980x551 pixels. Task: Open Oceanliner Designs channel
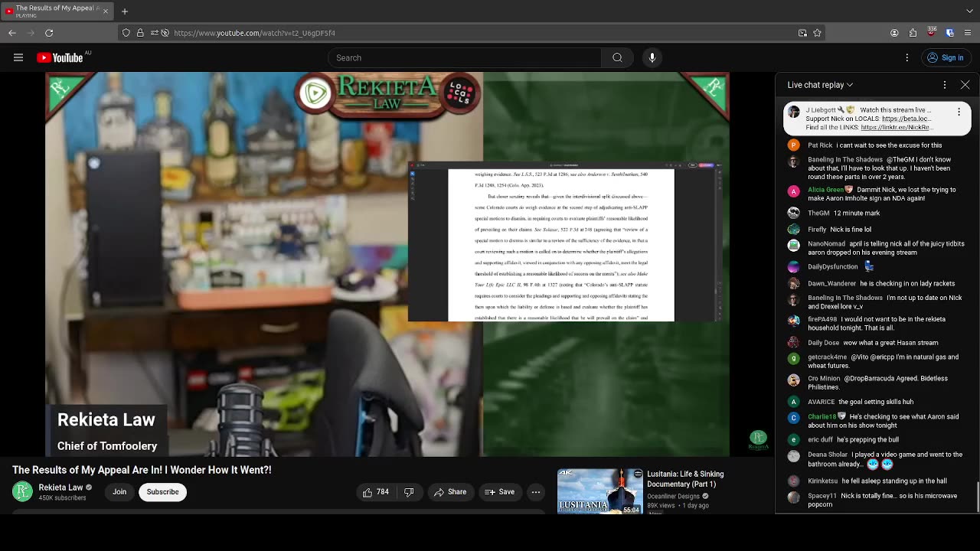tap(674, 496)
